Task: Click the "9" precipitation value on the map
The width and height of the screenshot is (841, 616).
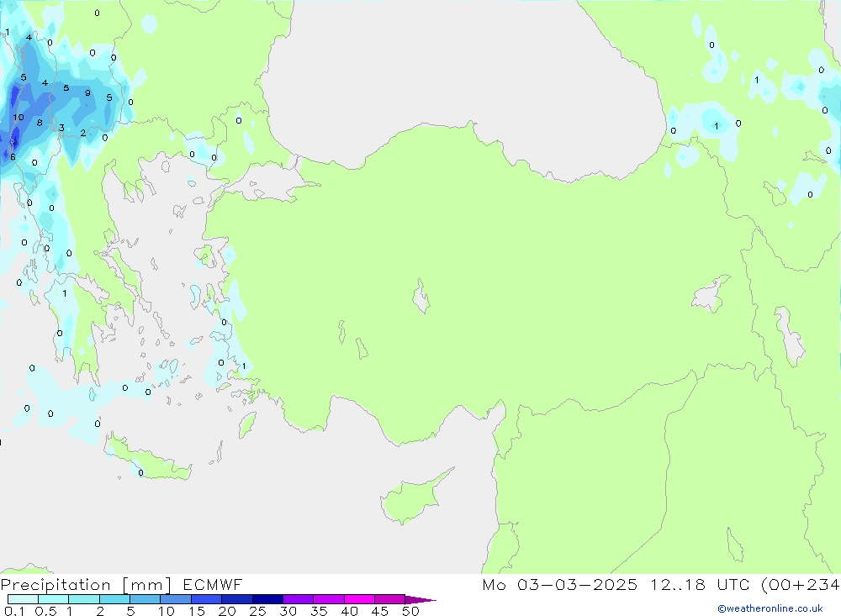Action: pyautogui.click(x=87, y=93)
